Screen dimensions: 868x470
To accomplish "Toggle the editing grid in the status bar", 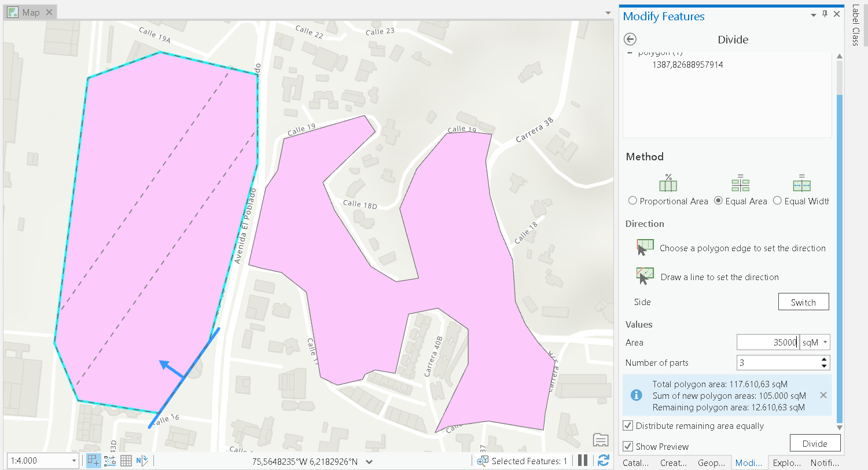I will point(126,461).
